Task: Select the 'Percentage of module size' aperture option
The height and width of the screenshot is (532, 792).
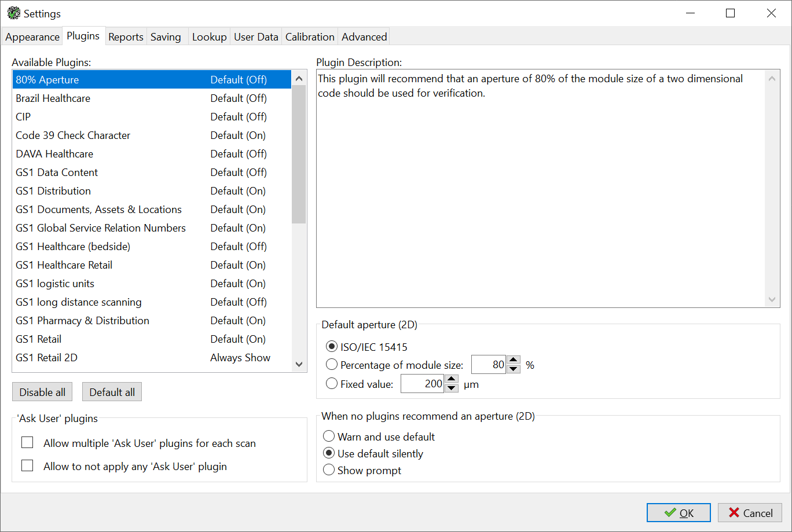Action: point(331,364)
